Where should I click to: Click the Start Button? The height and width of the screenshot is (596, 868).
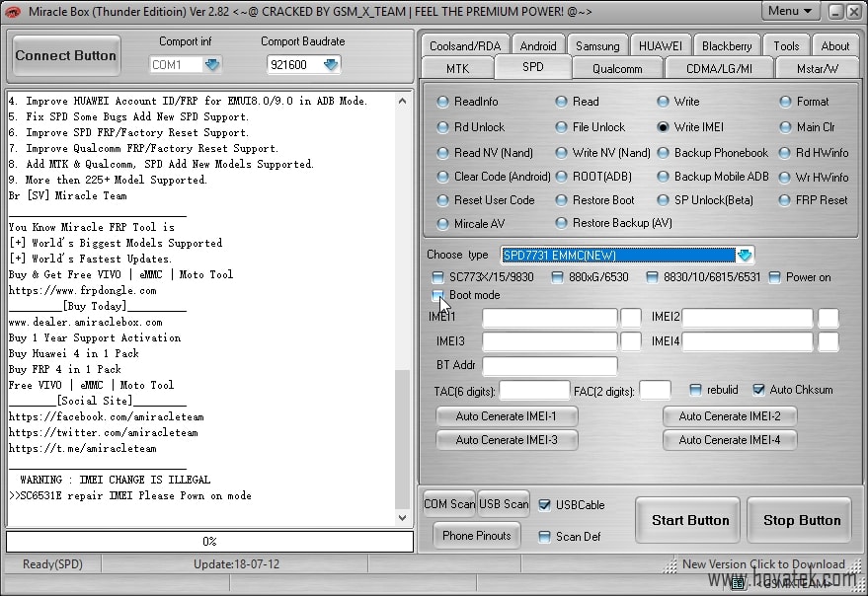click(689, 520)
